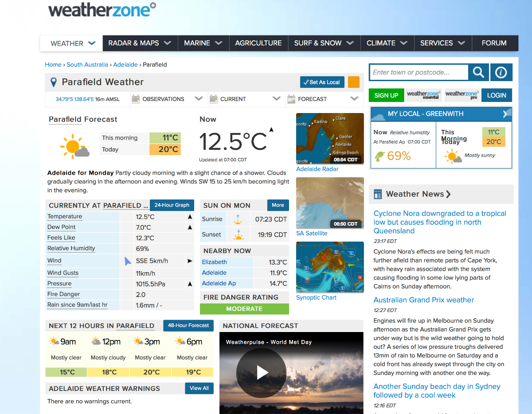Open Elizabeth nearby location link
The height and width of the screenshot is (414, 532).
pos(214,262)
